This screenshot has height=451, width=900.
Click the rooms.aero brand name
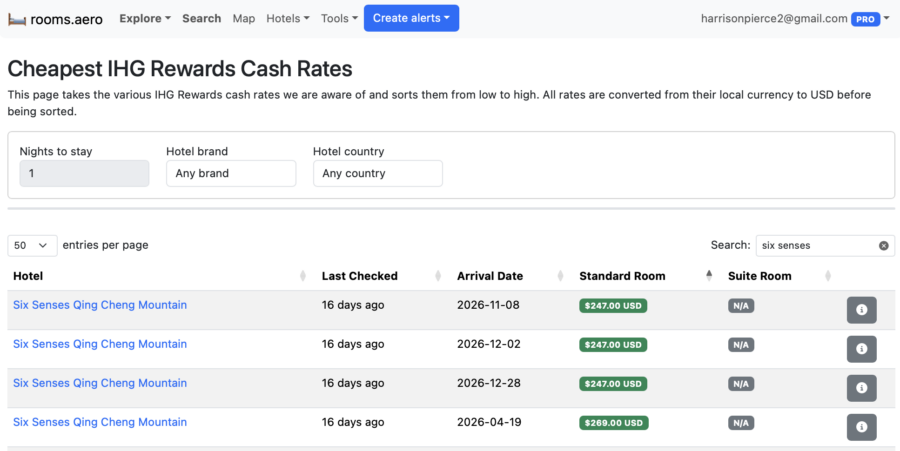point(67,20)
